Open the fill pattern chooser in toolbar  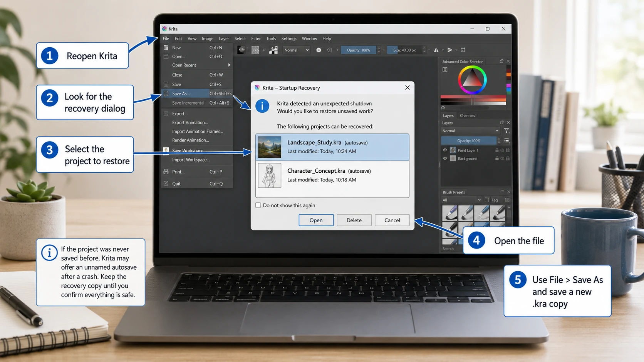coord(255,50)
